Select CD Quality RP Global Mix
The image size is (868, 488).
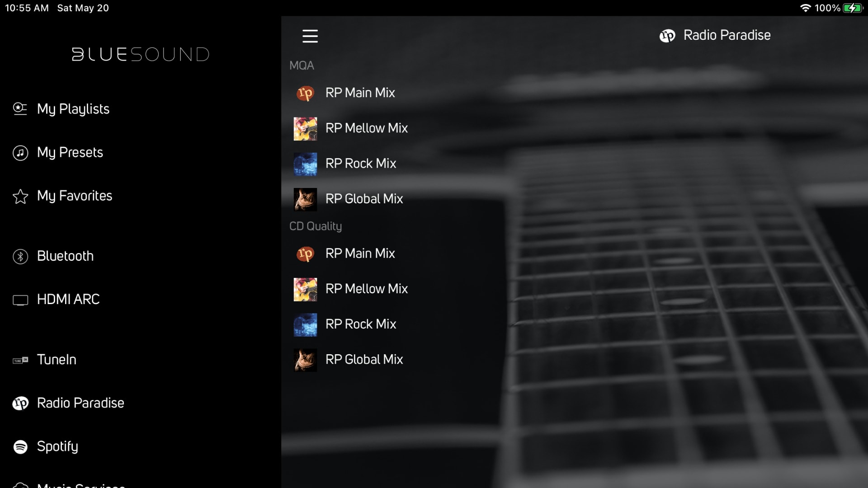pyautogui.click(x=364, y=360)
